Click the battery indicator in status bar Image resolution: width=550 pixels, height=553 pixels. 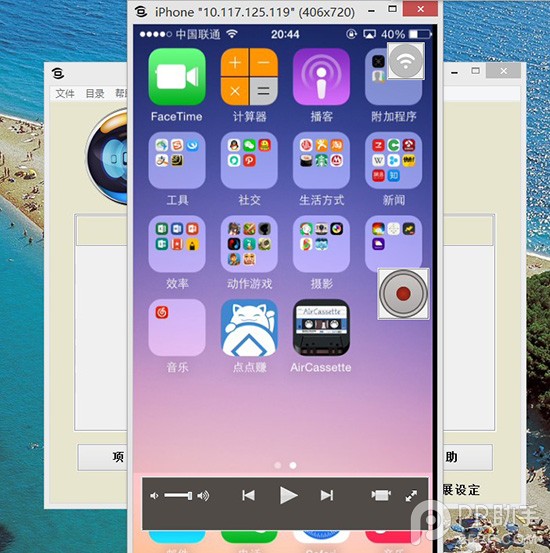(420, 34)
